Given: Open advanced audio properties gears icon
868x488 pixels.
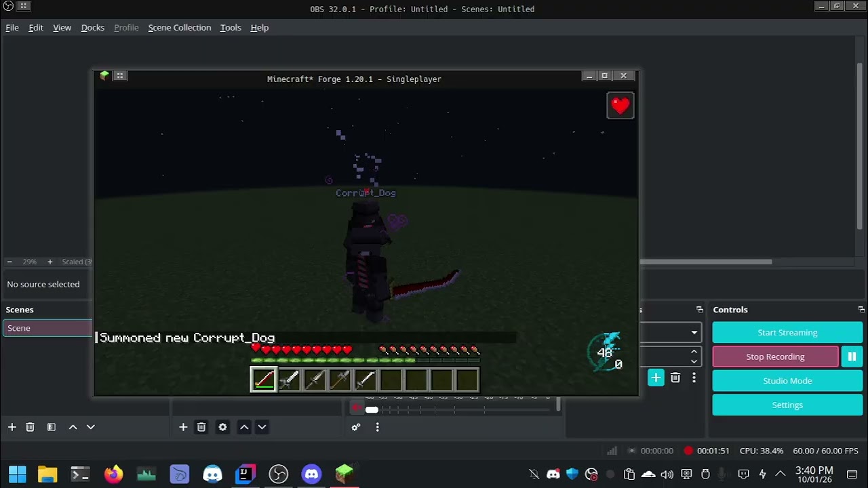Looking at the screenshot, I should (356, 427).
